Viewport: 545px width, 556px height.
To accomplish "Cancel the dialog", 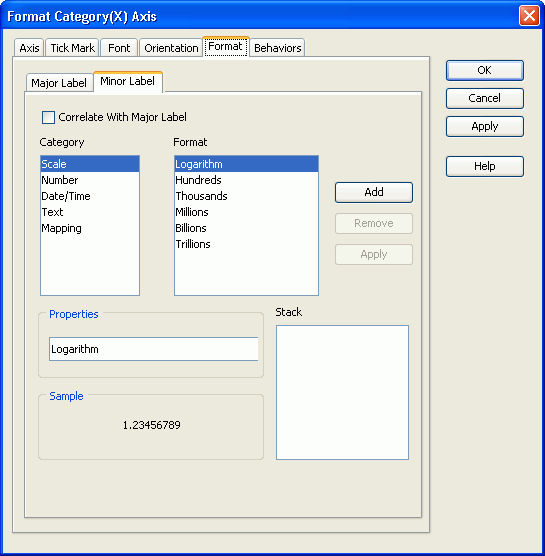I will (x=484, y=98).
